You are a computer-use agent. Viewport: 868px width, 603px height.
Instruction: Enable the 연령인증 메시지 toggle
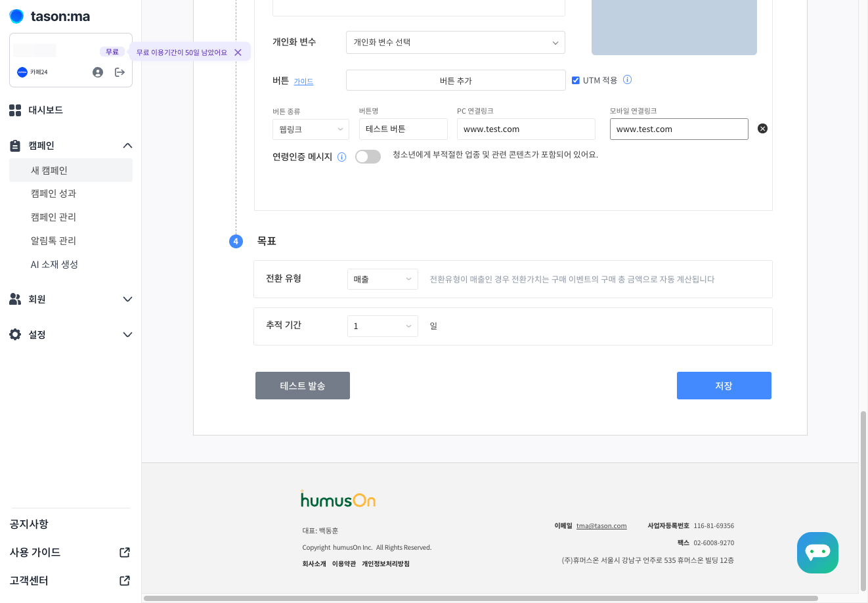pos(368,156)
